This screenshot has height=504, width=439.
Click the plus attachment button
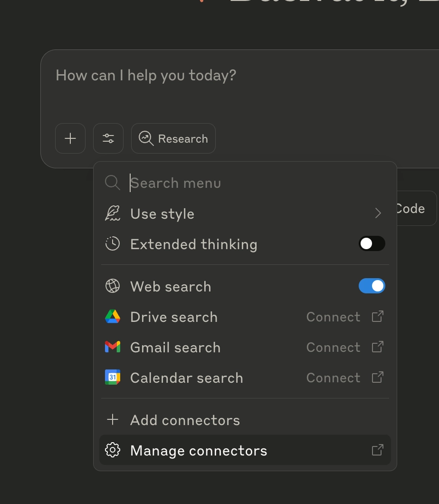(x=70, y=138)
